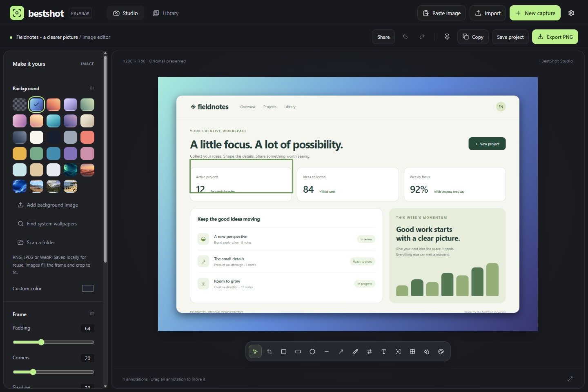The image size is (588, 392).
Task: Pick the square shape tool
Action: (284, 352)
